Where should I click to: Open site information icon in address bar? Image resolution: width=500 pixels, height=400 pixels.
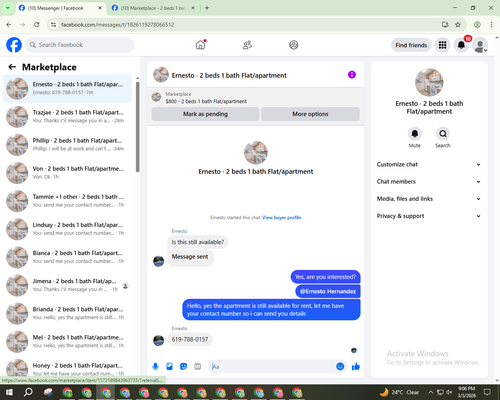53,25
